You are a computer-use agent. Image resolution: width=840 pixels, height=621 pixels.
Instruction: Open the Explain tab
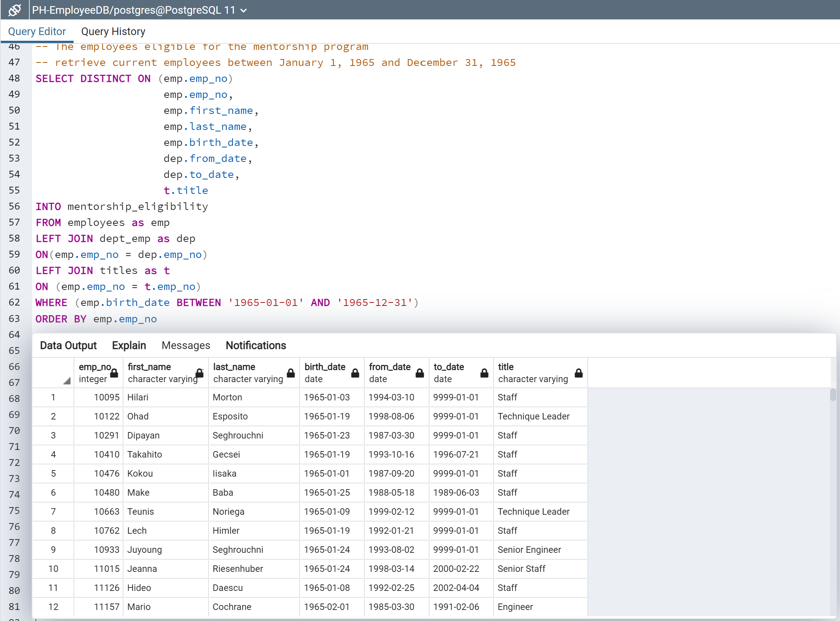tap(129, 345)
